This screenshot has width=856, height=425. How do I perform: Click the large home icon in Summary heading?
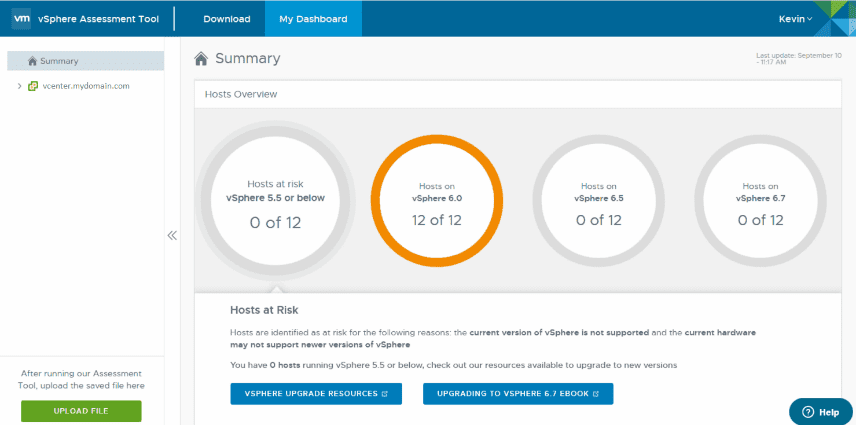201,59
